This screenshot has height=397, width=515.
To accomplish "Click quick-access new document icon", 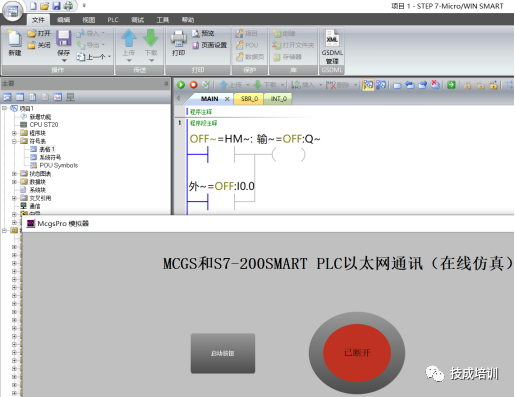I will point(33,6).
